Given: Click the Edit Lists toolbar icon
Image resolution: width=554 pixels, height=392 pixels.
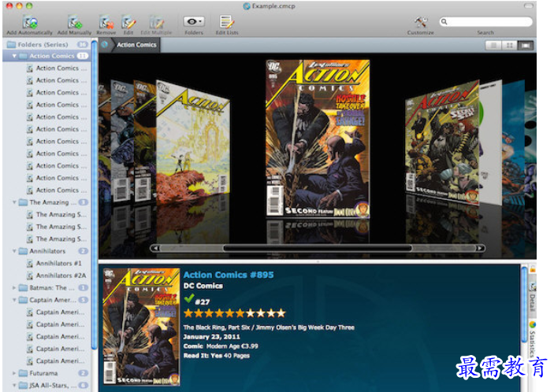Looking at the screenshot, I should (x=226, y=22).
